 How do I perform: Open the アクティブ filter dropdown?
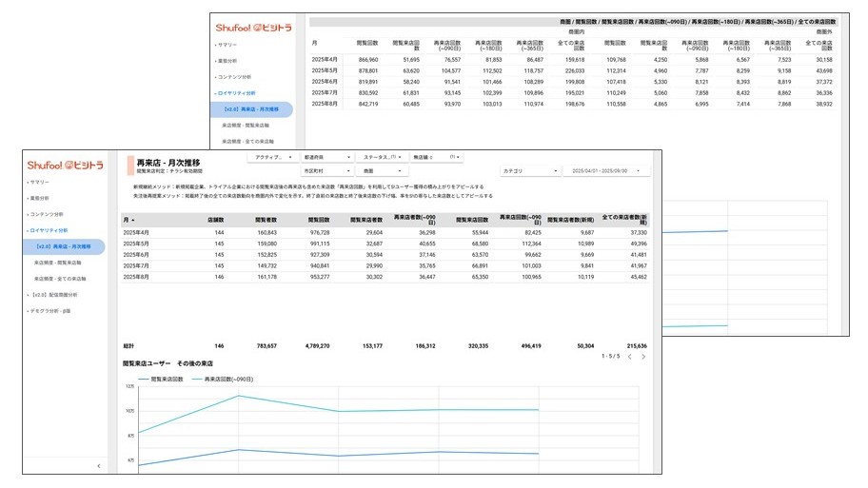(269, 157)
